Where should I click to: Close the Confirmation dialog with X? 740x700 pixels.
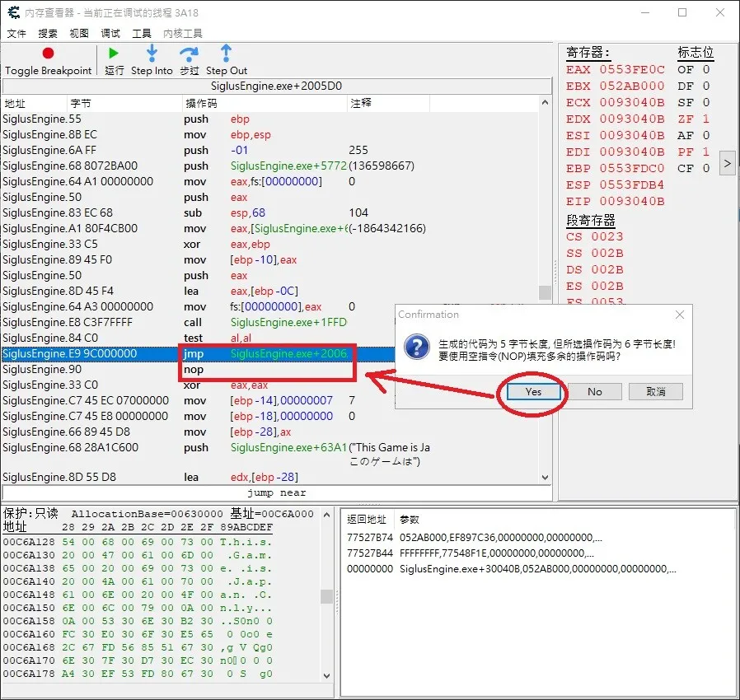click(679, 315)
